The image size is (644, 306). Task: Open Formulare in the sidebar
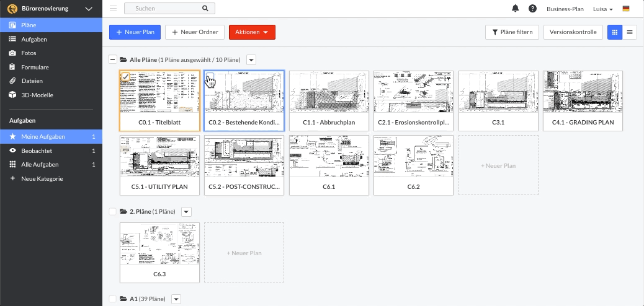click(x=51, y=67)
